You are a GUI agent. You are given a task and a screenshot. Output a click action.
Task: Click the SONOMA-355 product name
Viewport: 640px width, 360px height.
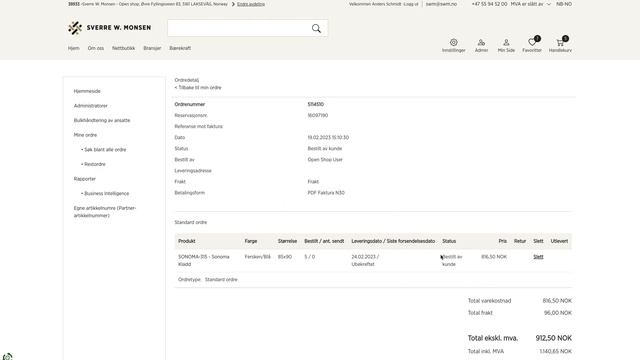(x=204, y=260)
